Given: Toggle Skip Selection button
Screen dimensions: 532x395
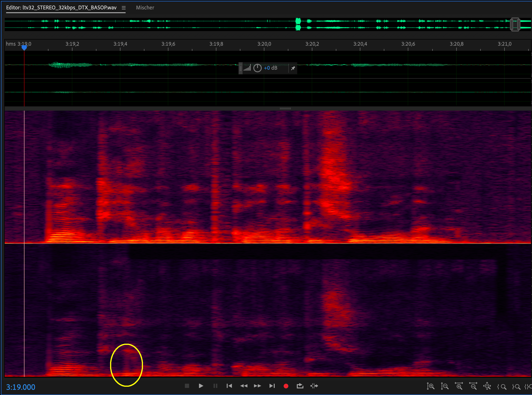Looking at the screenshot, I should [x=314, y=386].
